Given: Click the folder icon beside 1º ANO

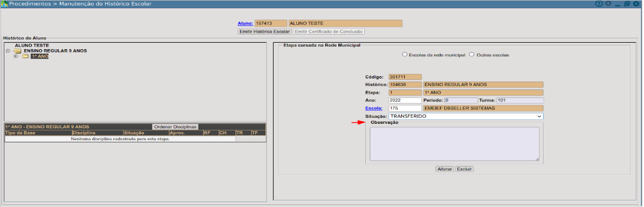Looking at the screenshot, I should 25,56.
